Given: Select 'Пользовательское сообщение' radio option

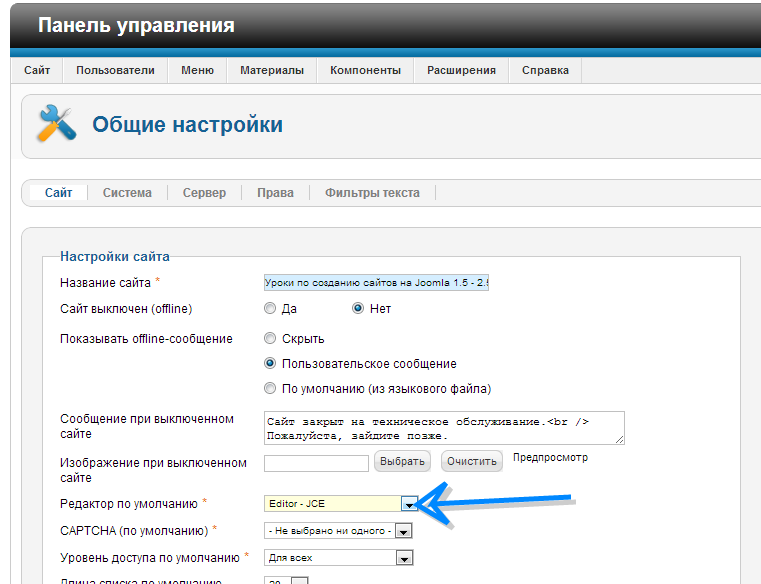Looking at the screenshot, I should click(270, 364).
